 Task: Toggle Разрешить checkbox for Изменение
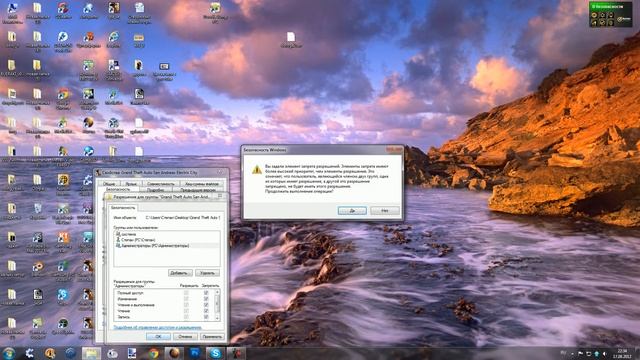coord(186,299)
